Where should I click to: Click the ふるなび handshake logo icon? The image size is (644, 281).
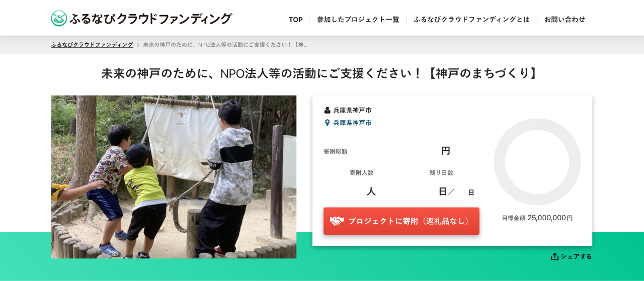point(59,19)
